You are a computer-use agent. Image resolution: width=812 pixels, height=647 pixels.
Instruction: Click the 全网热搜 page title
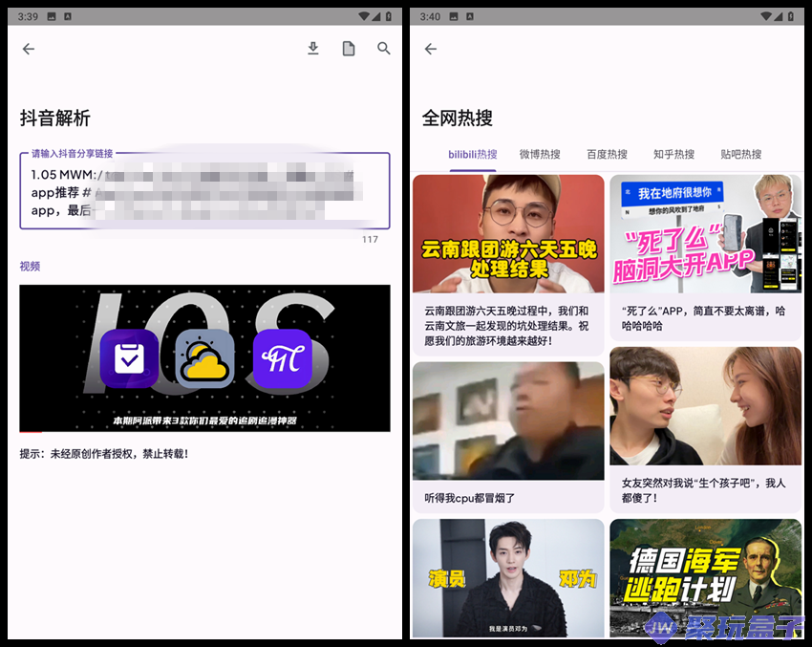point(458,119)
